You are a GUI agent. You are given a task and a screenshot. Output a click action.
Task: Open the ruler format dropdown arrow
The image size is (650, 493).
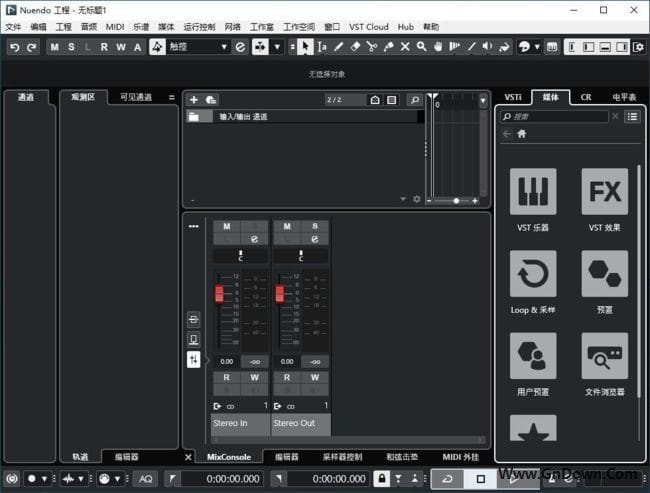(483, 101)
